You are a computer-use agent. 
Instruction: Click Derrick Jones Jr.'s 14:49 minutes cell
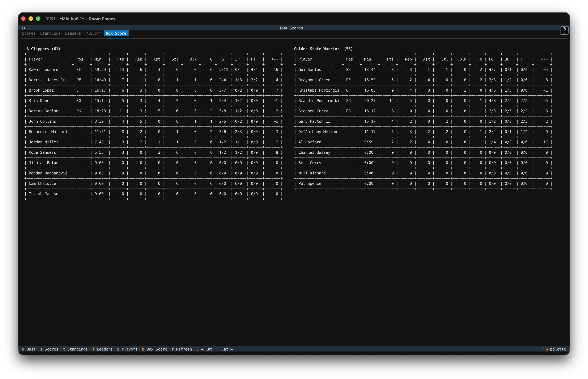(x=100, y=80)
